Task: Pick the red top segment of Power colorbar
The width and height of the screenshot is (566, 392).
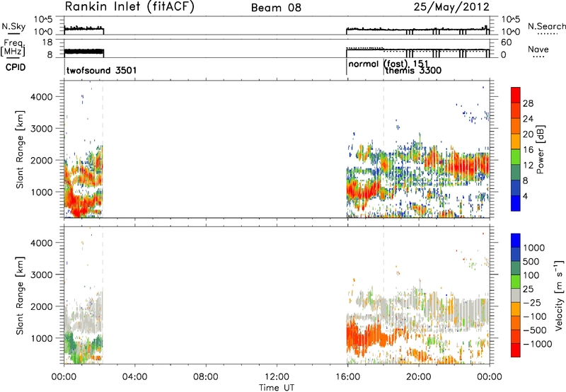Action: [x=516, y=95]
